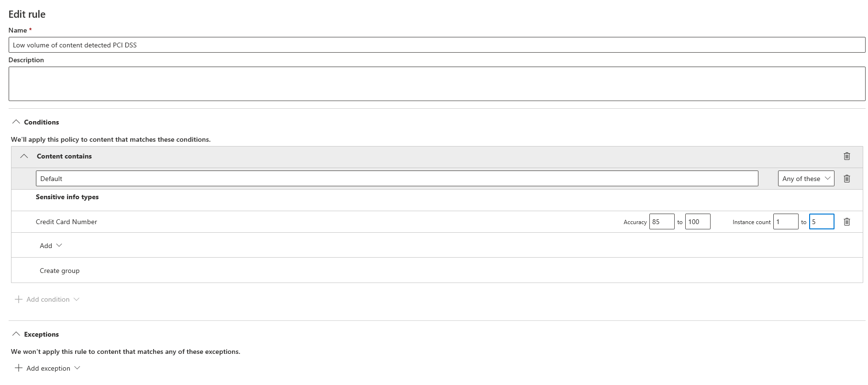Collapse the Conditions section
The image size is (868, 385).
point(16,122)
